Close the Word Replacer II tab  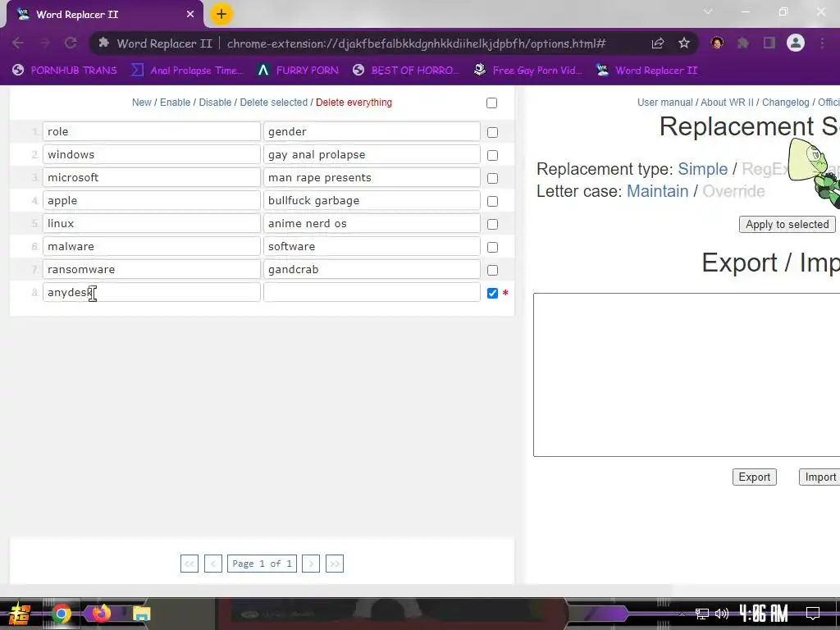pos(190,15)
